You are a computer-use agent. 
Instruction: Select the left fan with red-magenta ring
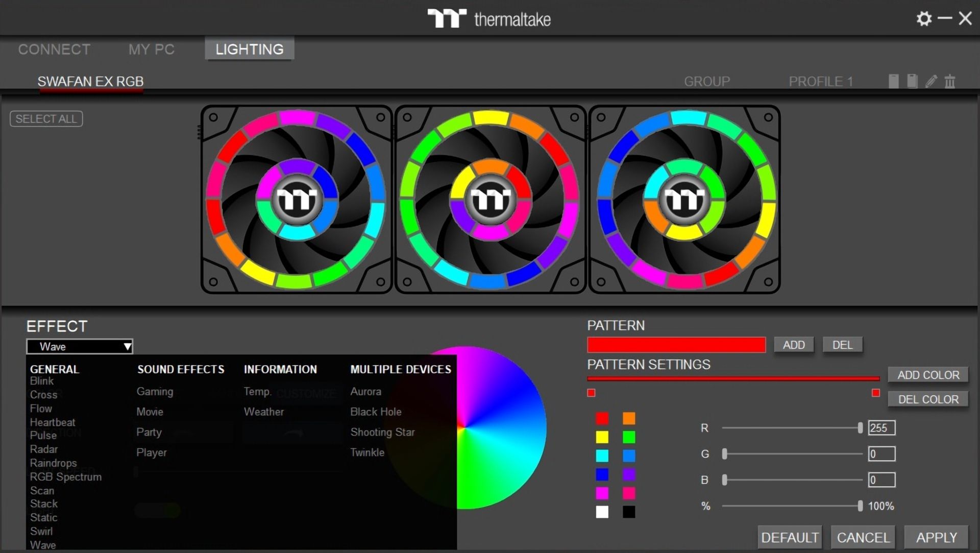[297, 199]
